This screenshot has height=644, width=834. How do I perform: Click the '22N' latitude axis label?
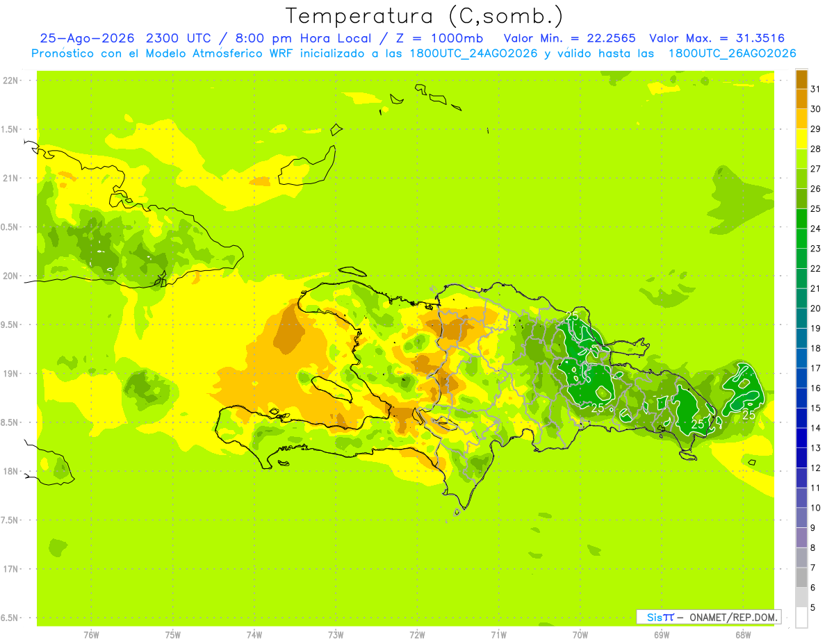(11, 81)
